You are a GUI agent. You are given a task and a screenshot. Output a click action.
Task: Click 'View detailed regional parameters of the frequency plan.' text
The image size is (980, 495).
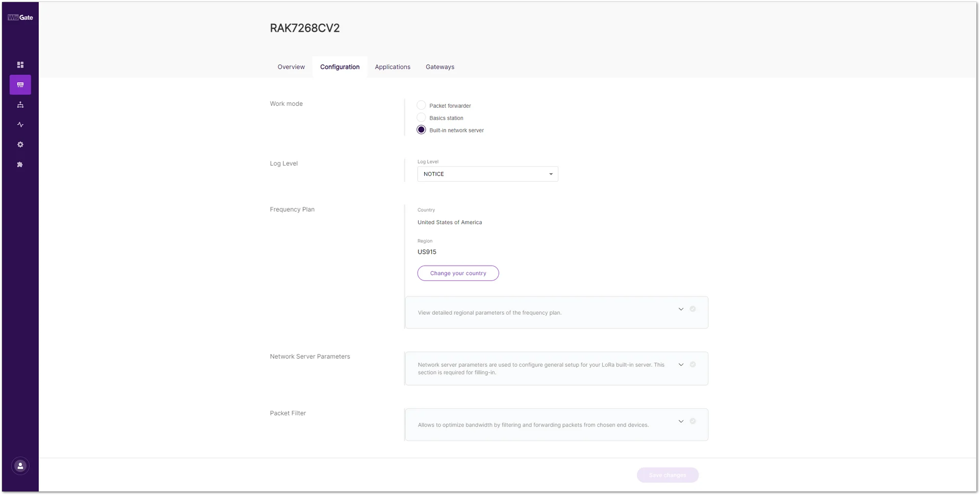coord(489,313)
